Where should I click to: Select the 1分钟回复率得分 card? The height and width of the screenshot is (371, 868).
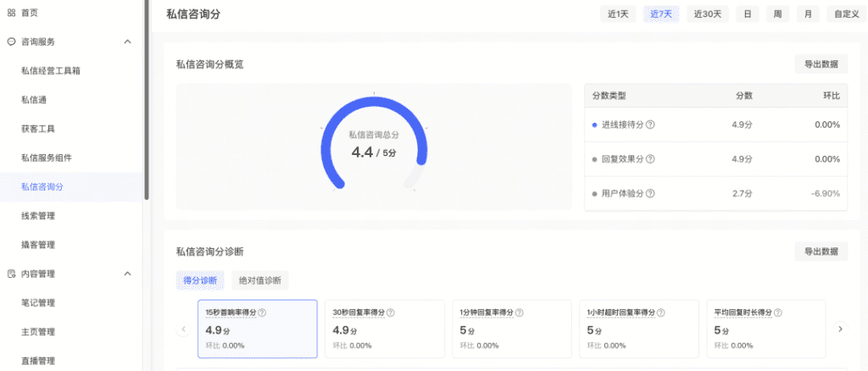512,329
